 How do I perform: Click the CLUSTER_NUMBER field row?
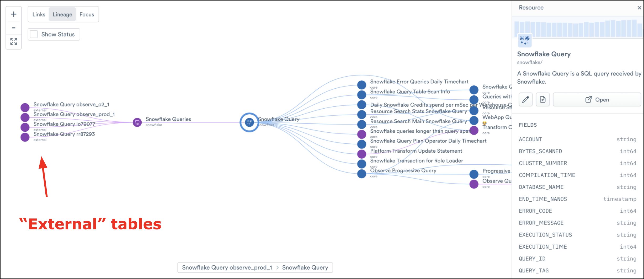pyautogui.click(x=578, y=163)
